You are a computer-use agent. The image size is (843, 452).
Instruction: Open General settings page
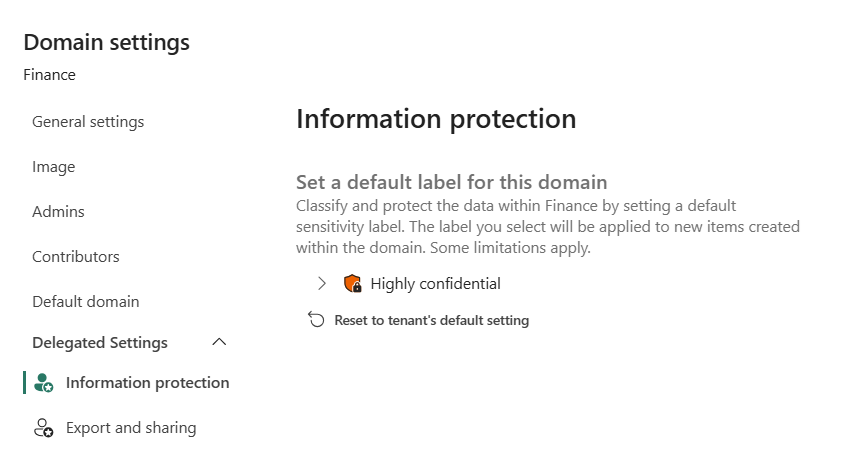pos(88,122)
